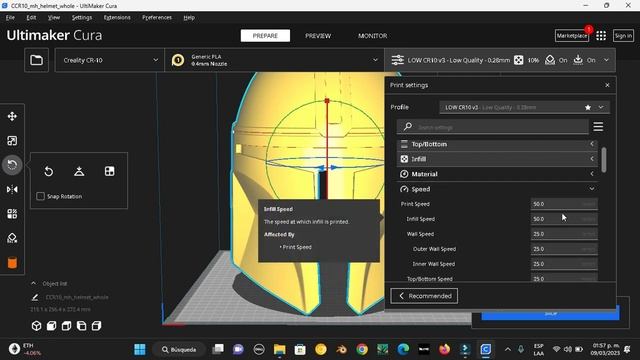
Task: Edit the Wall Speed value field
Action: coord(564,234)
